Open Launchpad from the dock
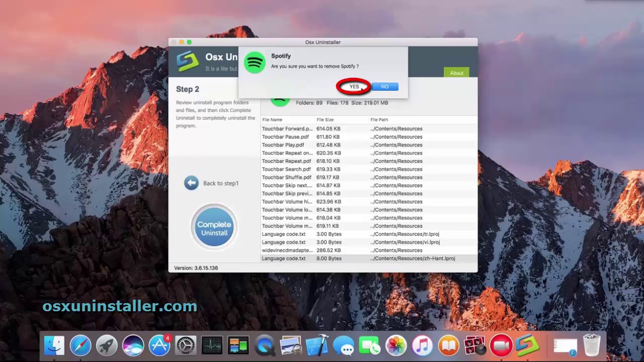Viewport: 644px width, 362px height. point(107,345)
